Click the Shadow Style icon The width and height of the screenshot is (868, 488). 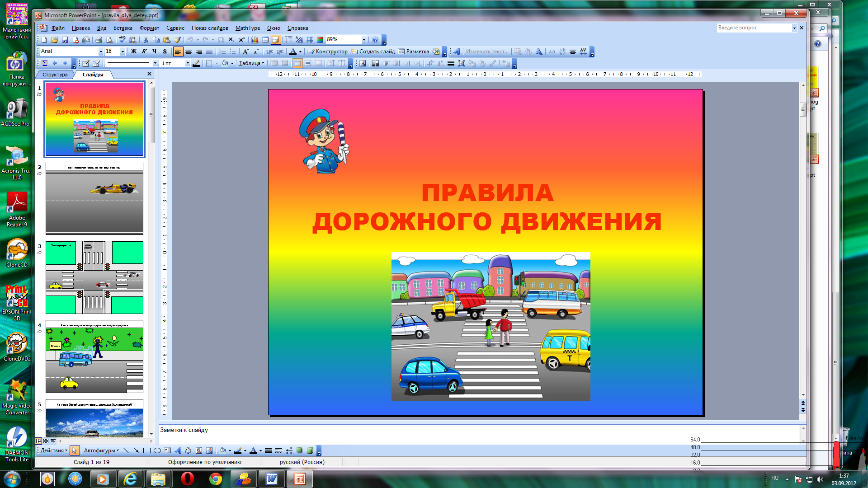point(299,450)
